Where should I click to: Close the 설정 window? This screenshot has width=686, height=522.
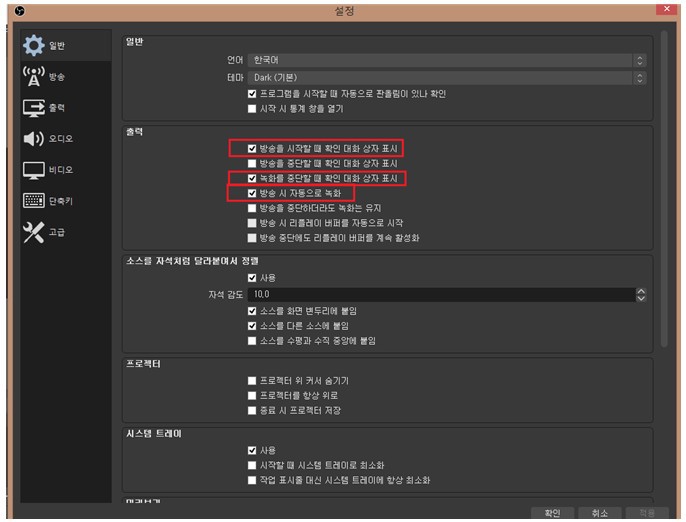pos(667,9)
